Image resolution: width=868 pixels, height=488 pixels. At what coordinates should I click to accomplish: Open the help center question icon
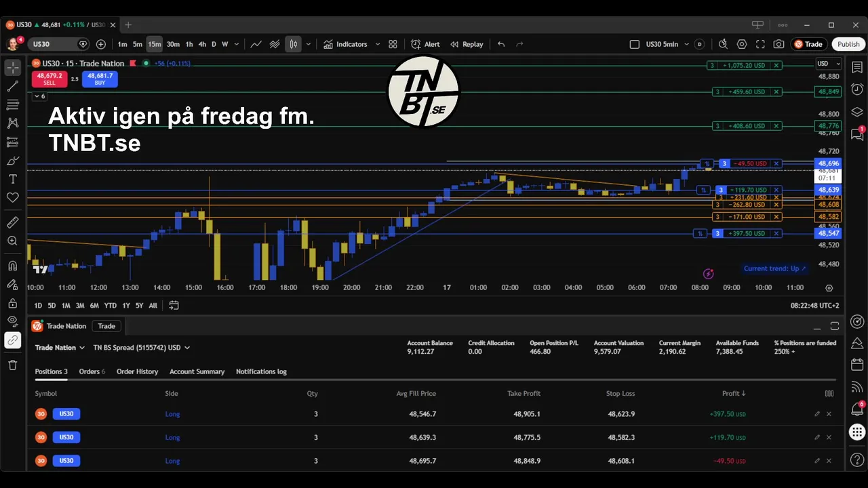(x=857, y=460)
